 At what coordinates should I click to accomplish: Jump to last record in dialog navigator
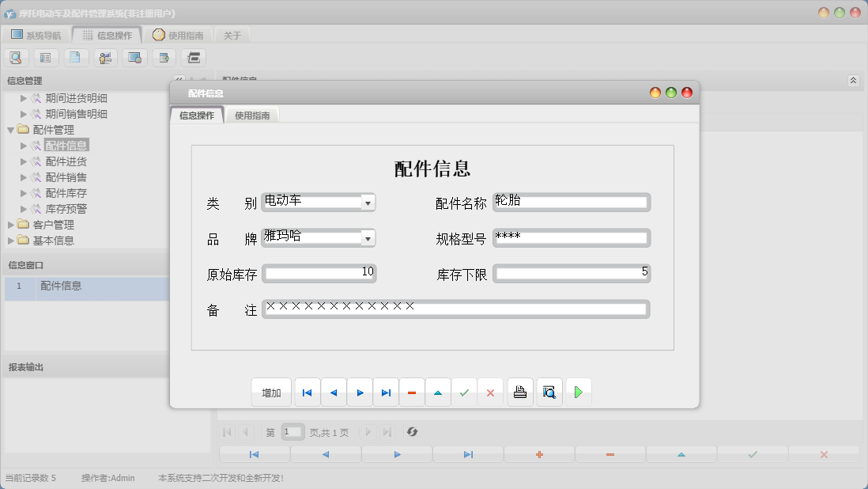tap(386, 392)
